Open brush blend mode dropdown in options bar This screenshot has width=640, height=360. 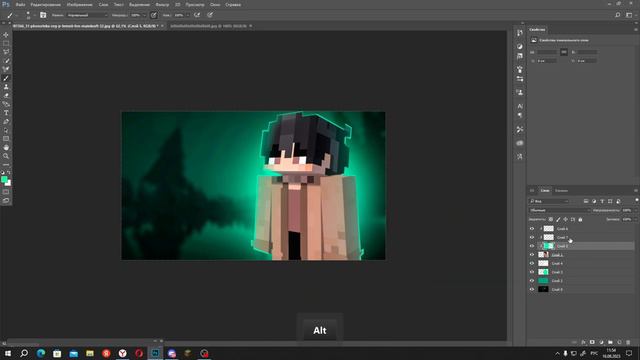pyautogui.click(x=87, y=15)
